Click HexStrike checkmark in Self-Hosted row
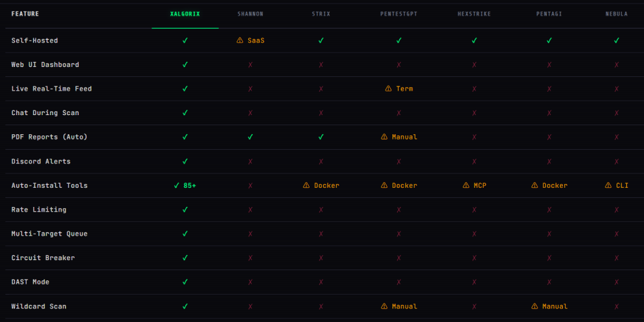This screenshot has width=644, height=322. click(474, 41)
